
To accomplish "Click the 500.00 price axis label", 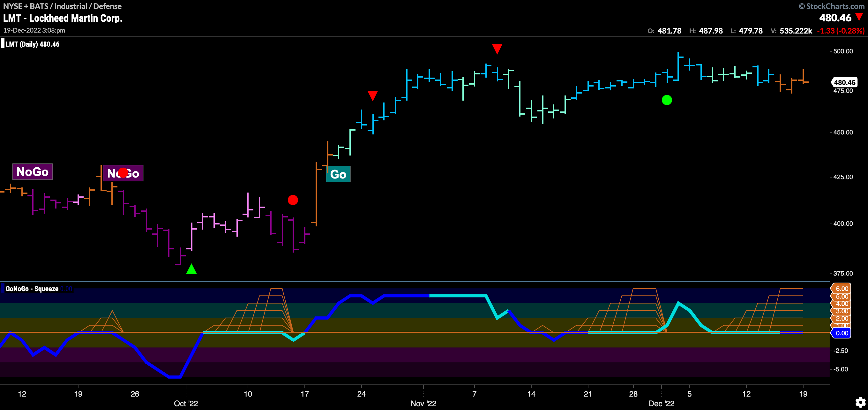I will 843,51.
